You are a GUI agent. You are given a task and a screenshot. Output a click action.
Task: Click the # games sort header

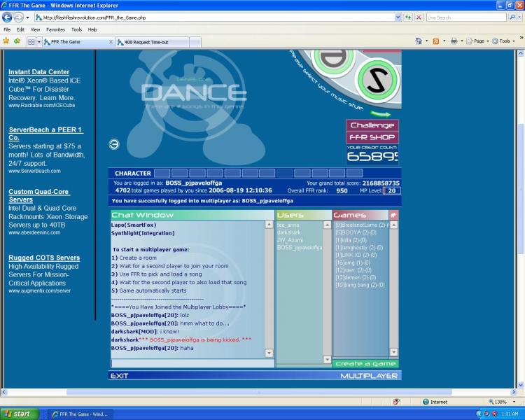coord(393,215)
